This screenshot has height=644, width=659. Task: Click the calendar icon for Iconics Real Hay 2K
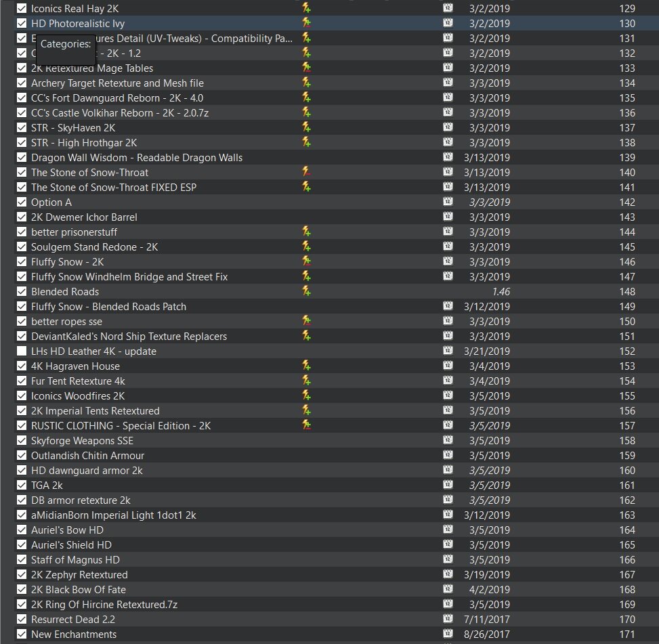[447, 8]
